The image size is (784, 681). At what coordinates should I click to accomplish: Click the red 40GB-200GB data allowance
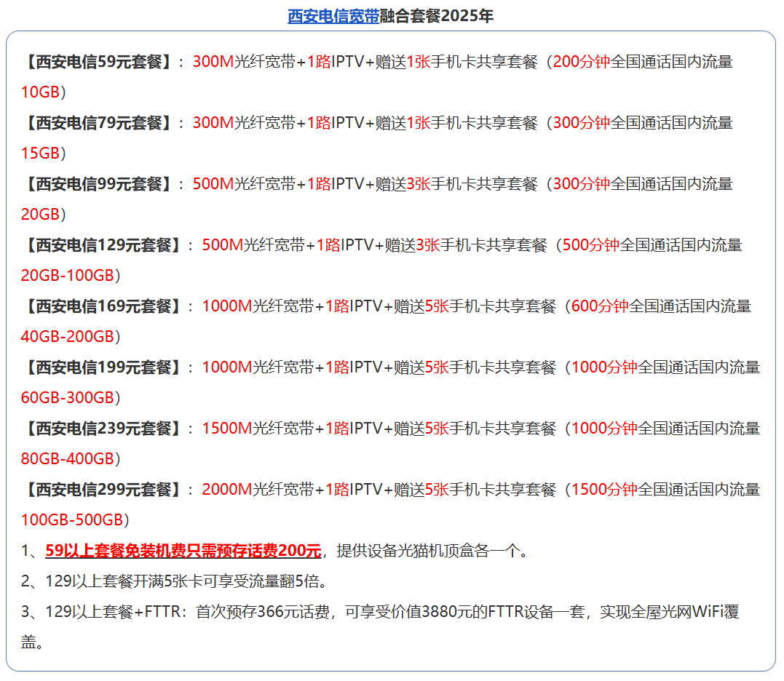(68, 337)
